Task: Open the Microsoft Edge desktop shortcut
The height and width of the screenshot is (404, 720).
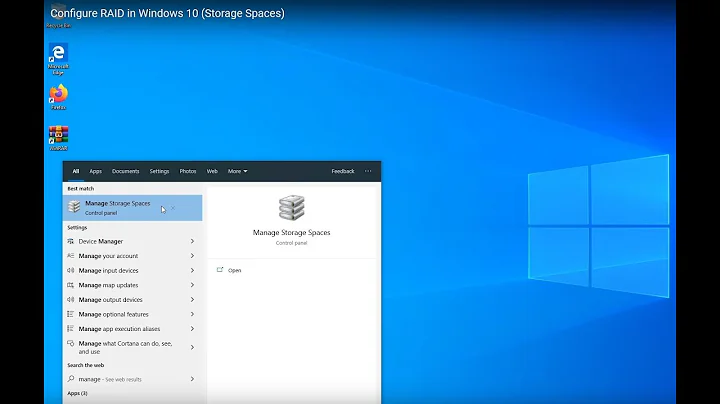Action: (58, 59)
